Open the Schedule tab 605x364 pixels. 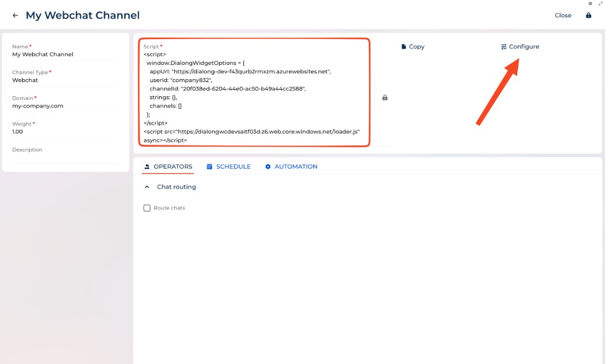[229, 167]
